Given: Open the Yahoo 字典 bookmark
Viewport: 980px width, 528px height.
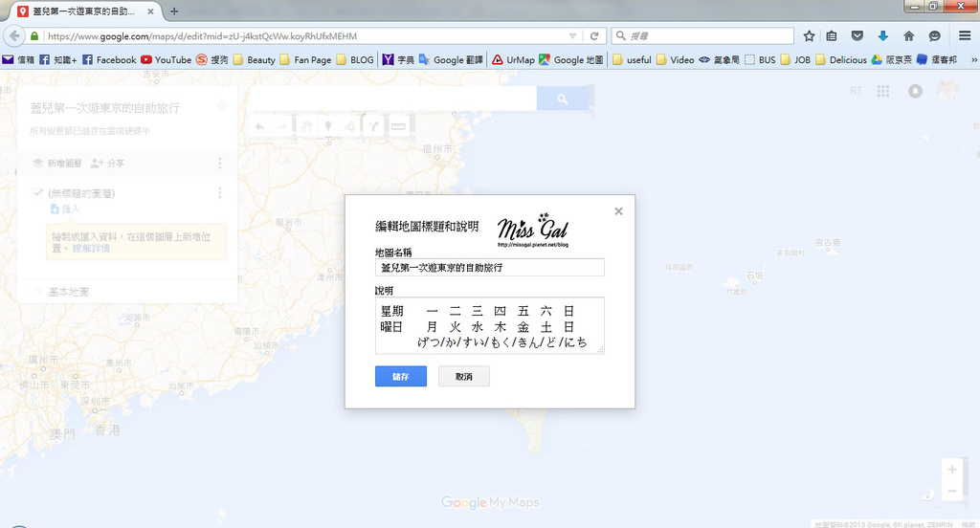Looking at the screenshot, I should 399,60.
